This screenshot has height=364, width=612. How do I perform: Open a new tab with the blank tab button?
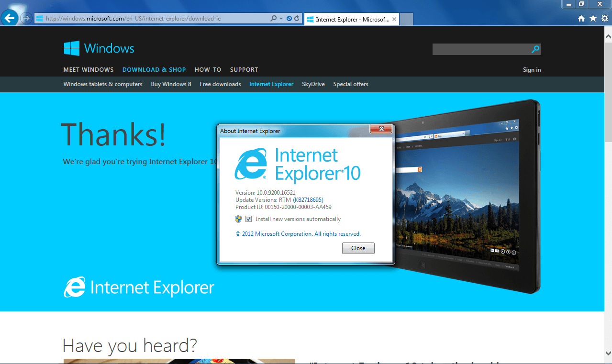click(406, 19)
